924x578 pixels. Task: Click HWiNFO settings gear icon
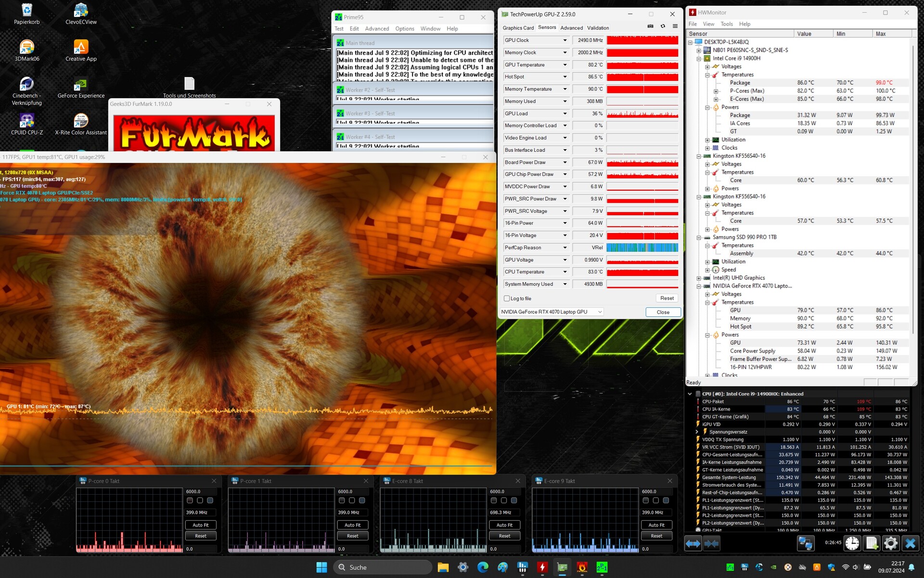click(x=890, y=543)
